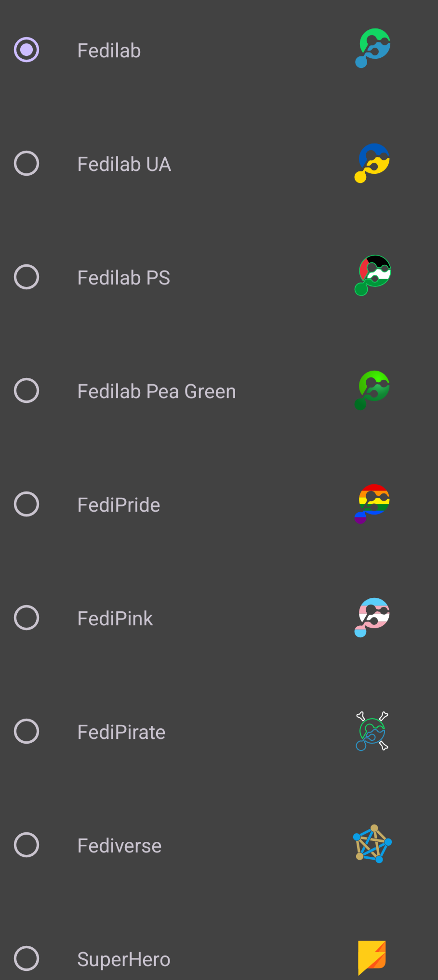The image size is (438, 980).
Task: Click the "Fedilab Pea Green" label text
Action: (157, 391)
